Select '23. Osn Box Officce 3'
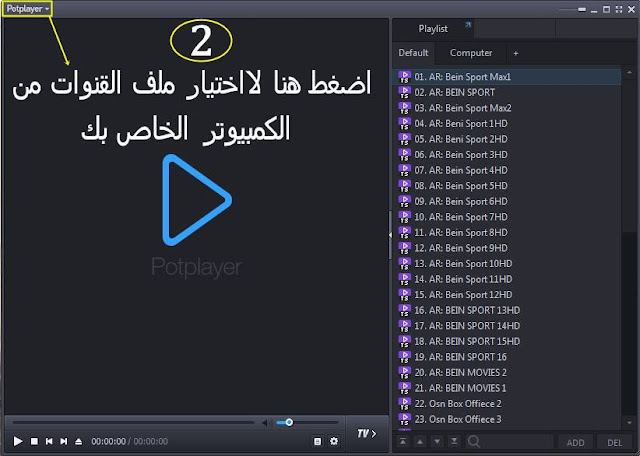Viewport: 640px width, 456px height. [509, 419]
